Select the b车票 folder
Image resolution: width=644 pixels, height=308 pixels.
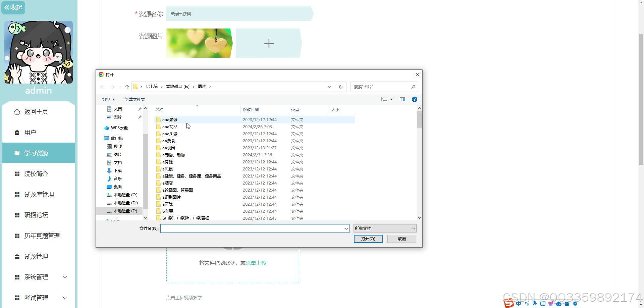[255, 211]
